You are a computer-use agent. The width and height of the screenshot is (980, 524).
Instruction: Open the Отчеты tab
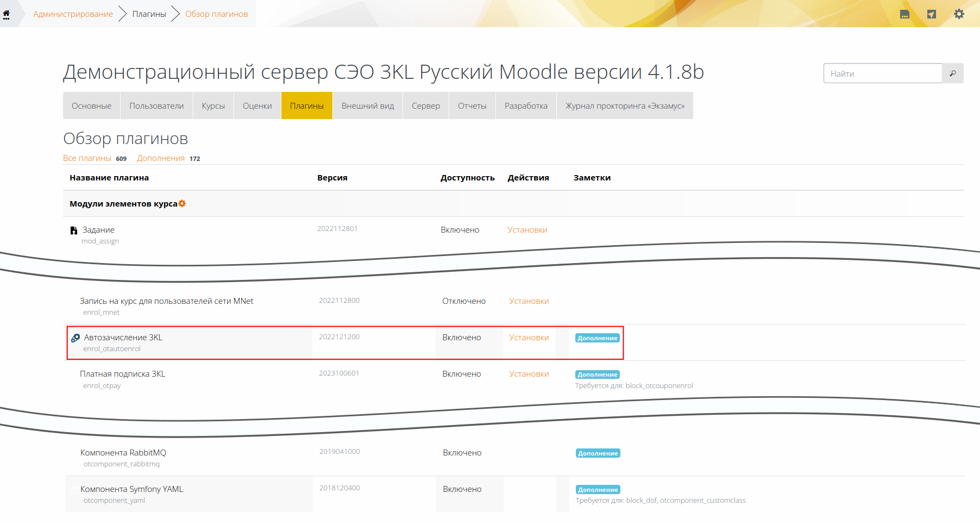coord(472,105)
